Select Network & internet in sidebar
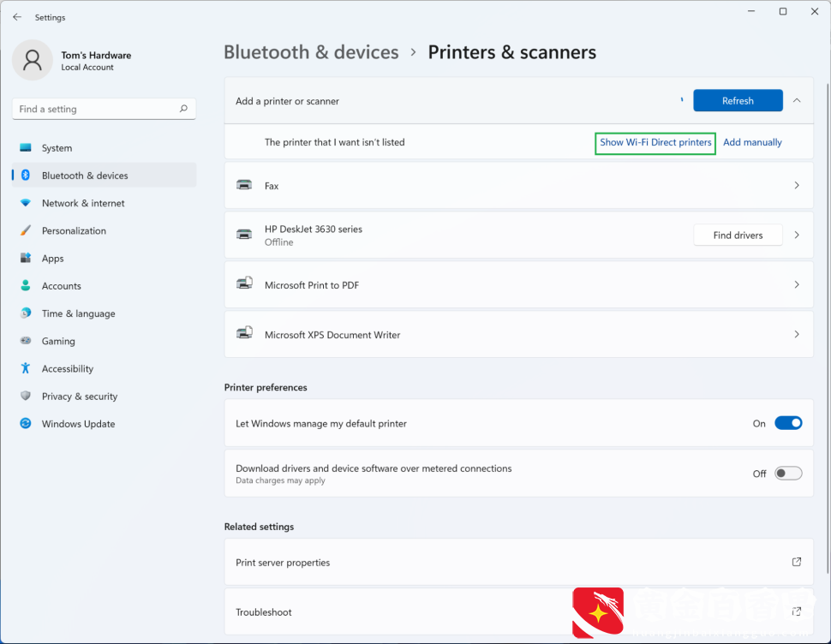Image resolution: width=831 pixels, height=644 pixels. point(104,203)
